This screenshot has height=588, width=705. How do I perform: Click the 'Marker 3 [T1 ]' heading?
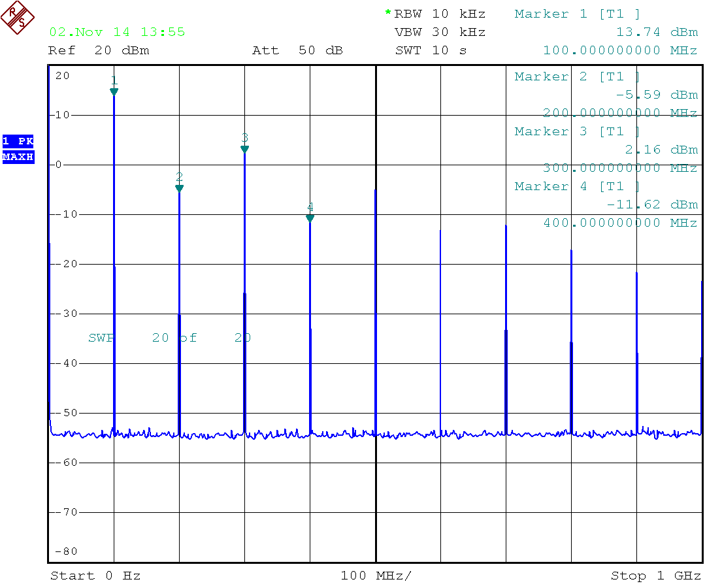pyautogui.click(x=578, y=131)
